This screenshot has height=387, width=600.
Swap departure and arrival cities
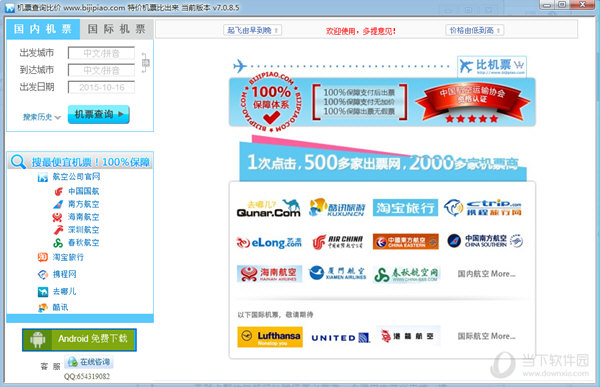click(x=145, y=62)
